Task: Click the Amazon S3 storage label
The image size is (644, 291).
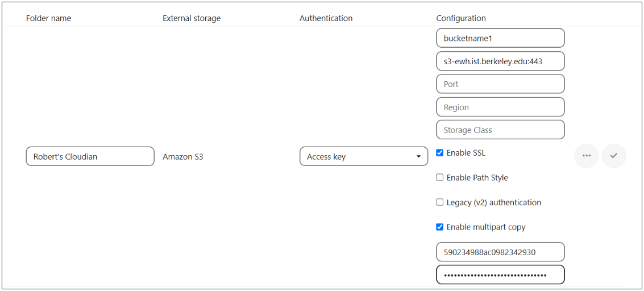Action: [182, 156]
